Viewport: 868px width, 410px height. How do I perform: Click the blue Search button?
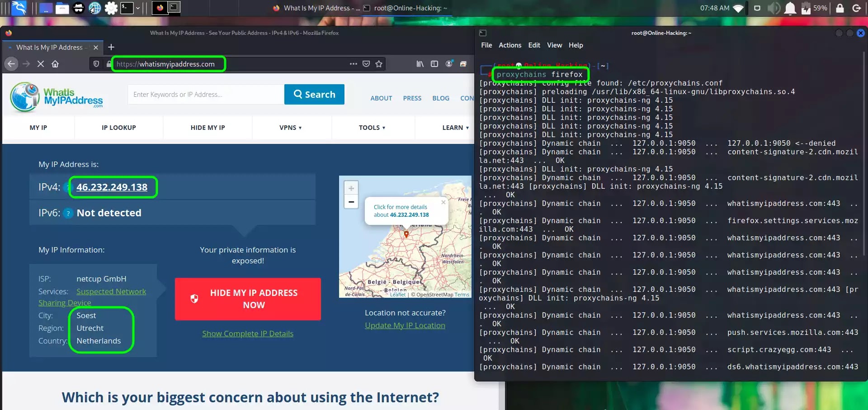314,95
